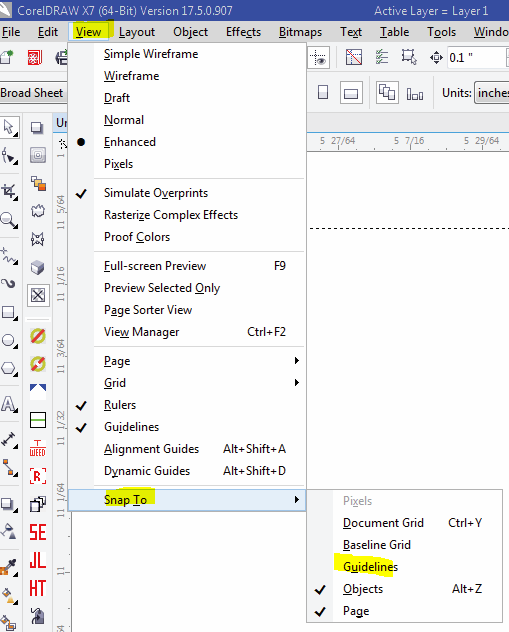
Task: Select the Connector tool
Action: point(8,468)
